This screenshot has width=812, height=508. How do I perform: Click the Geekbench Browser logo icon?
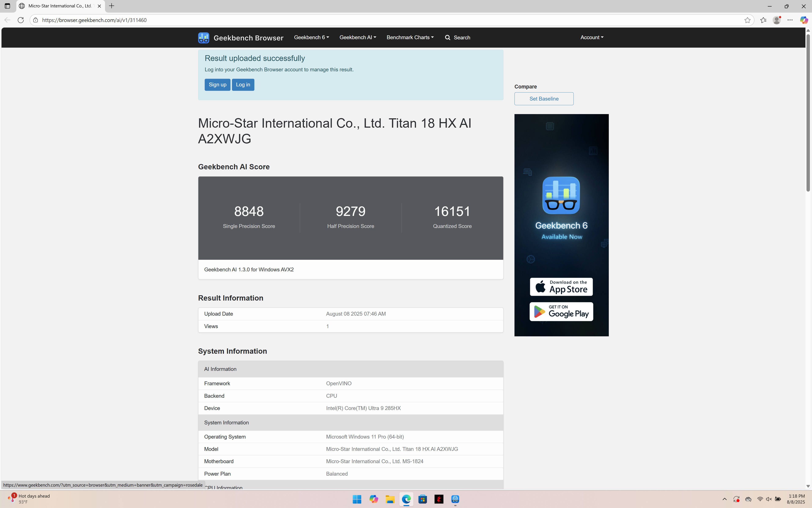(x=203, y=38)
